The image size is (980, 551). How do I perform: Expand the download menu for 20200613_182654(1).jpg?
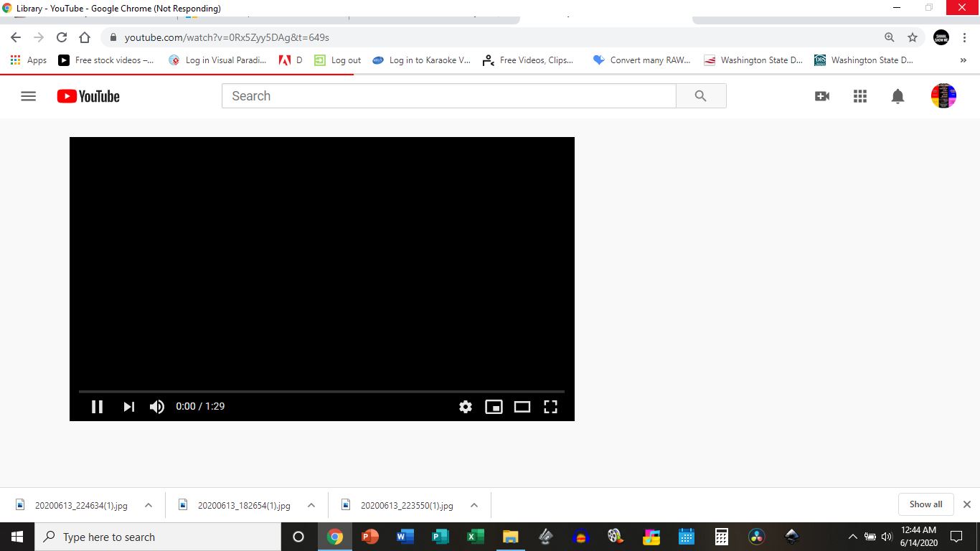coord(311,504)
